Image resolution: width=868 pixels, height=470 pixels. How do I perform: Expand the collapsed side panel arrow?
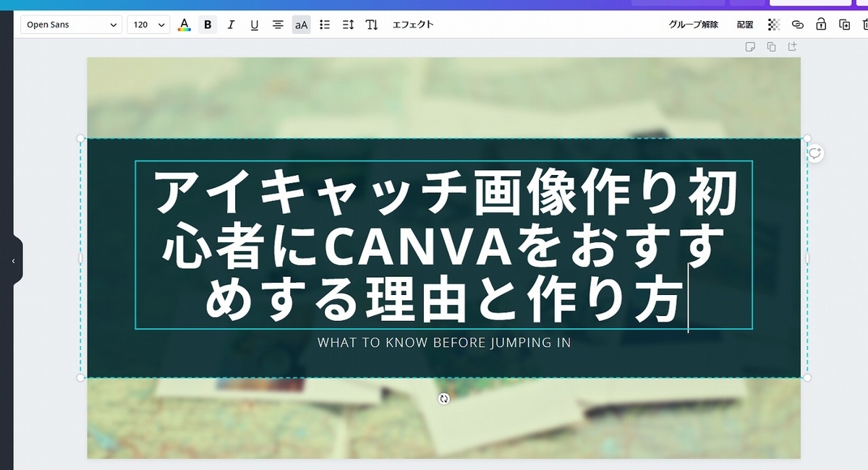tap(13, 261)
